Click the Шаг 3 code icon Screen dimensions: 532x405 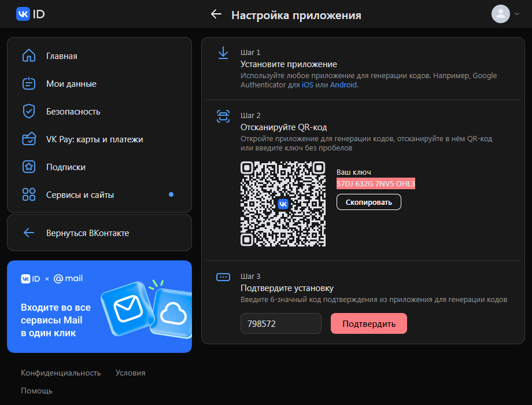(x=223, y=277)
